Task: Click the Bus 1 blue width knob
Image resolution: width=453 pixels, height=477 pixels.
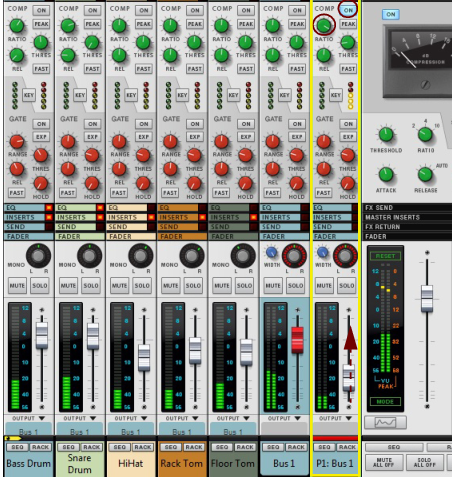Action: (271, 253)
